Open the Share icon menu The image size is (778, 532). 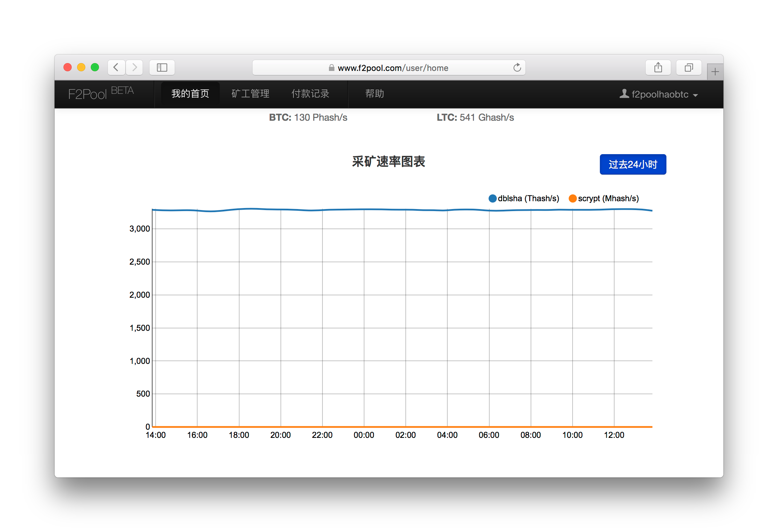pos(658,67)
